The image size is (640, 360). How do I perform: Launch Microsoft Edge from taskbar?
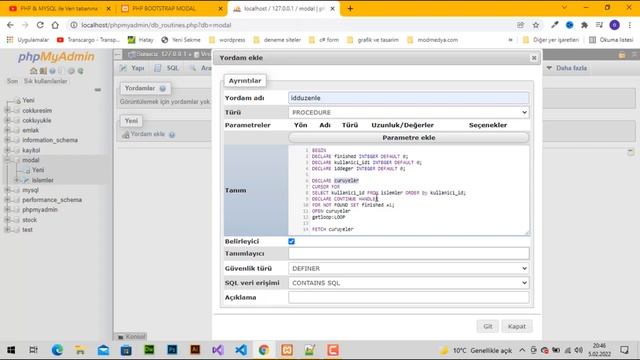pyautogui.click(x=57, y=350)
